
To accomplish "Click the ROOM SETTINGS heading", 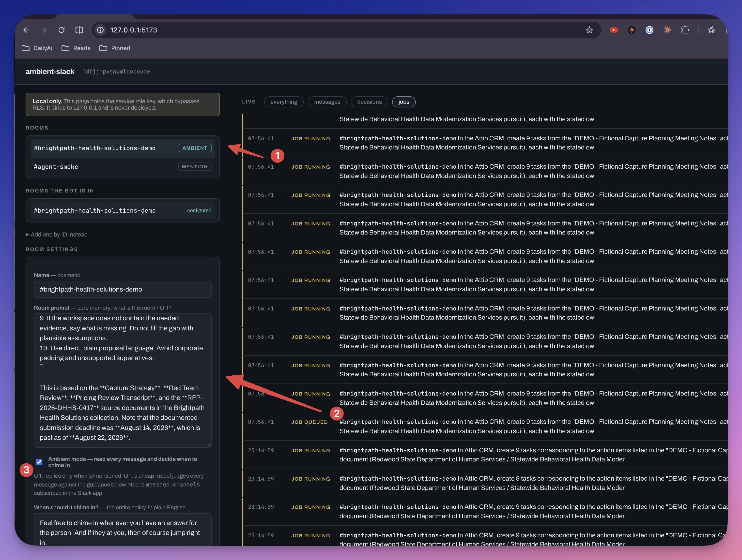I will (52, 249).
